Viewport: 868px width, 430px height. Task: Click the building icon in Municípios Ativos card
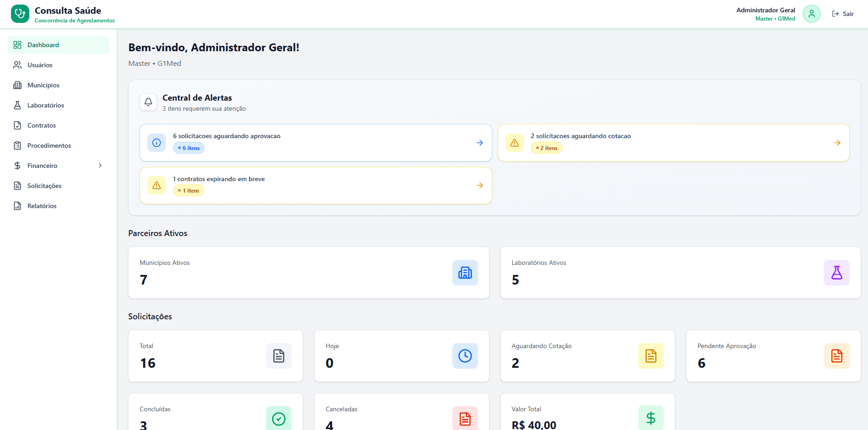(x=465, y=273)
